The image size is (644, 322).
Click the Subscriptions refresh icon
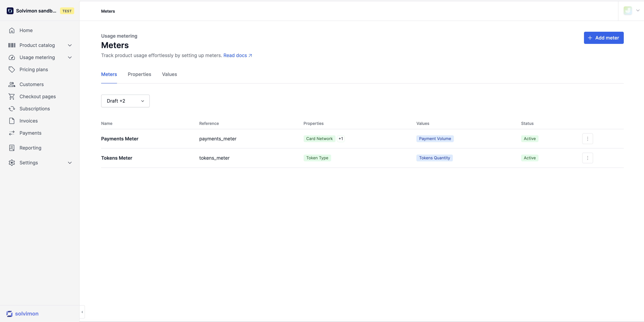click(x=12, y=109)
